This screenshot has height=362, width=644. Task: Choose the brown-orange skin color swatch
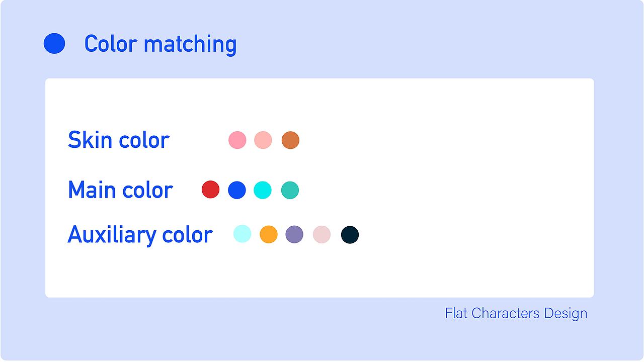290,140
